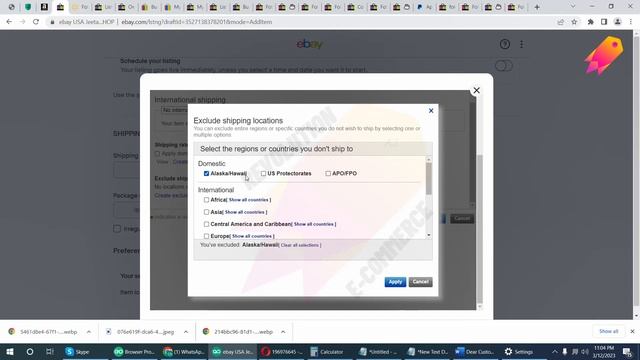The height and width of the screenshot is (360, 640).
Task: Switch to the first globe-icon browser tab
Action: click(x=11, y=7)
